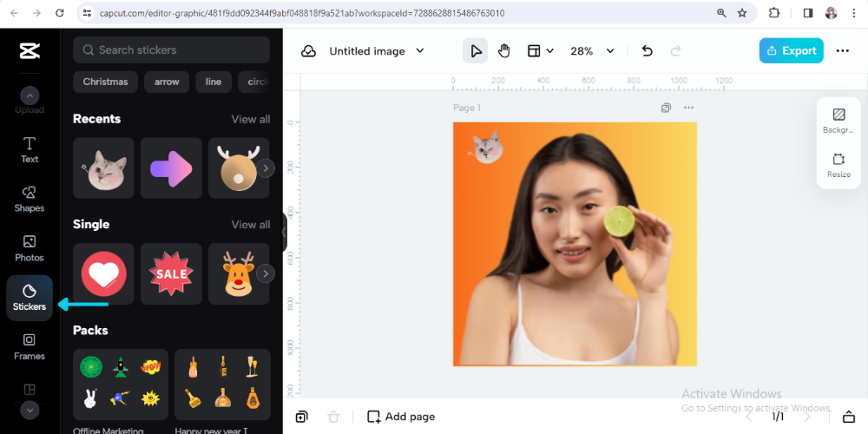Open the Resize canvas option
Image resolution: width=868 pixels, height=434 pixels.
click(x=838, y=165)
